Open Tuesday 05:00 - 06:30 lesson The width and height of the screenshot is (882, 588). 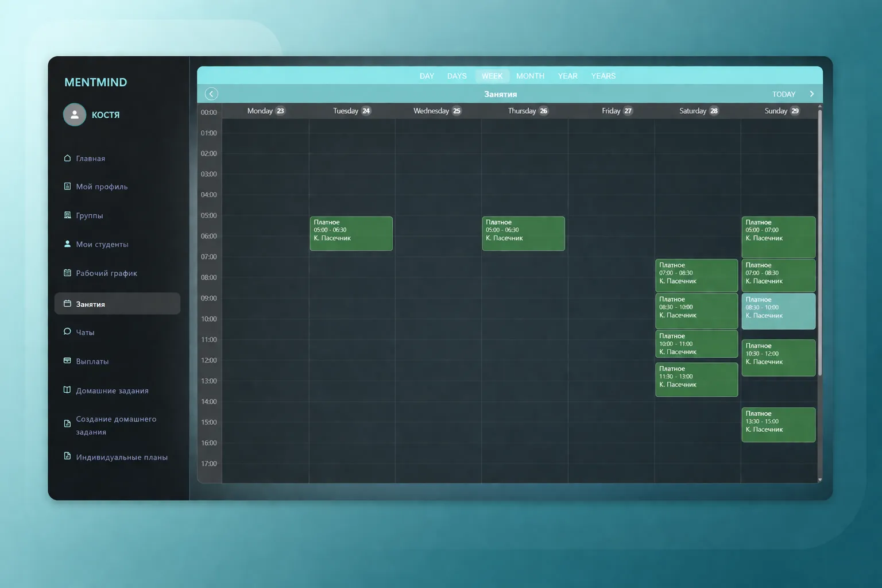351,234
